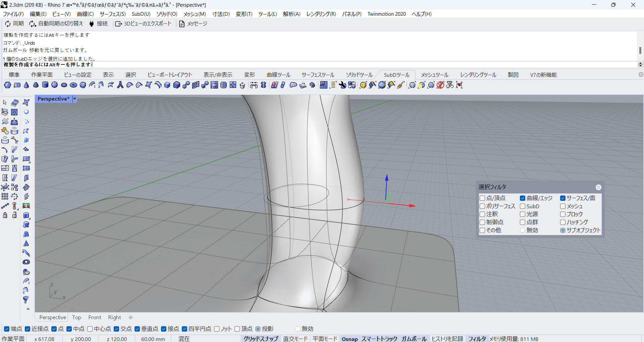
Task: Add a new viewport tab with plus
Action: [x=131, y=318]
